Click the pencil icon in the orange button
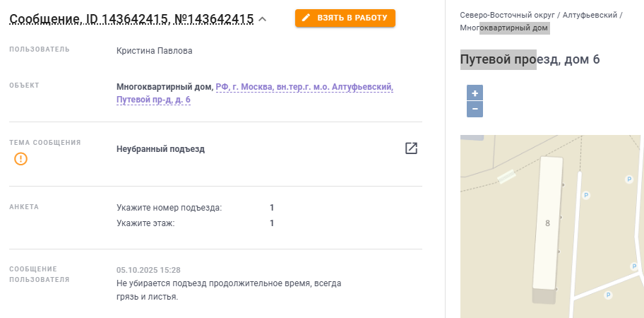Screen dimensions: 644x318 tap(306, 18)
